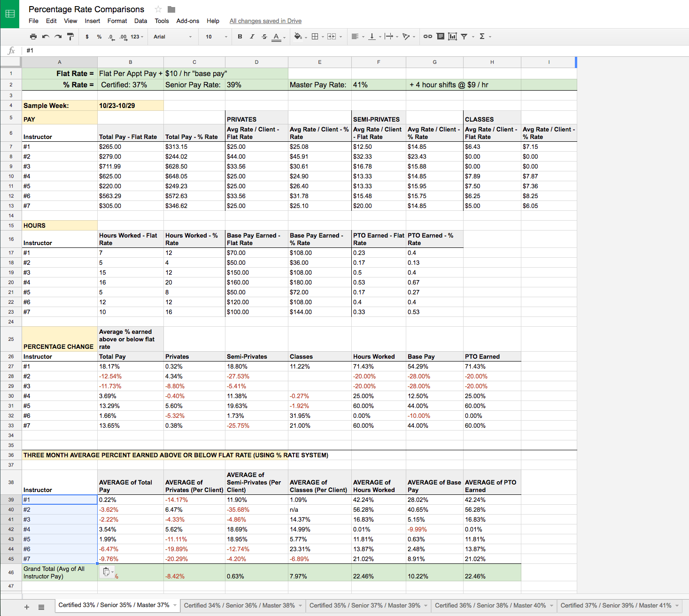The image size is (689, 616).
Task: Open vertical align options
Action: coord(374,37)
